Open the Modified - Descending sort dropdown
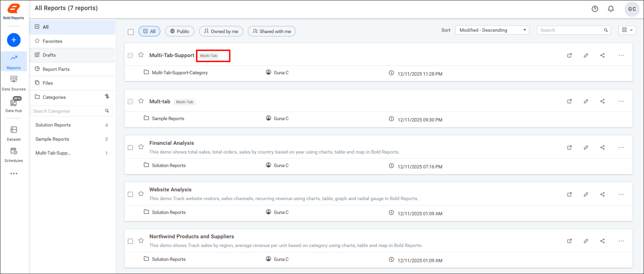This screenshot has width=644, height=274. click(x=492, y=30)
